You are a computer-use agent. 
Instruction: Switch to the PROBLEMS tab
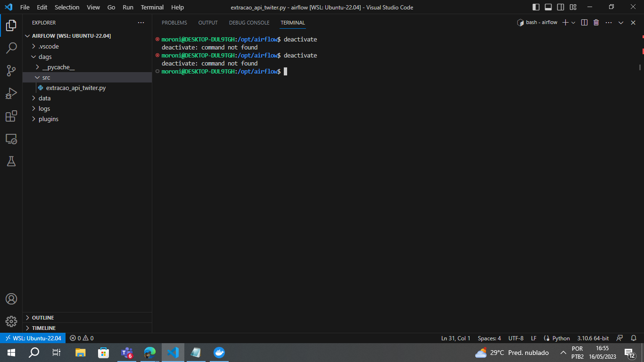tap(174, 23)
